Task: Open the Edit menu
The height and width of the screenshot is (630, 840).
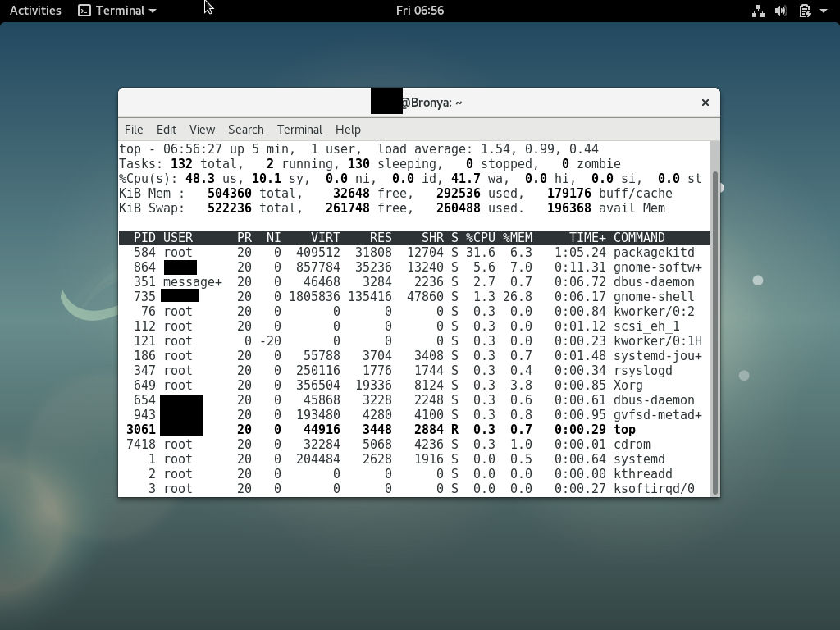Action: click(x=166, y=129)
